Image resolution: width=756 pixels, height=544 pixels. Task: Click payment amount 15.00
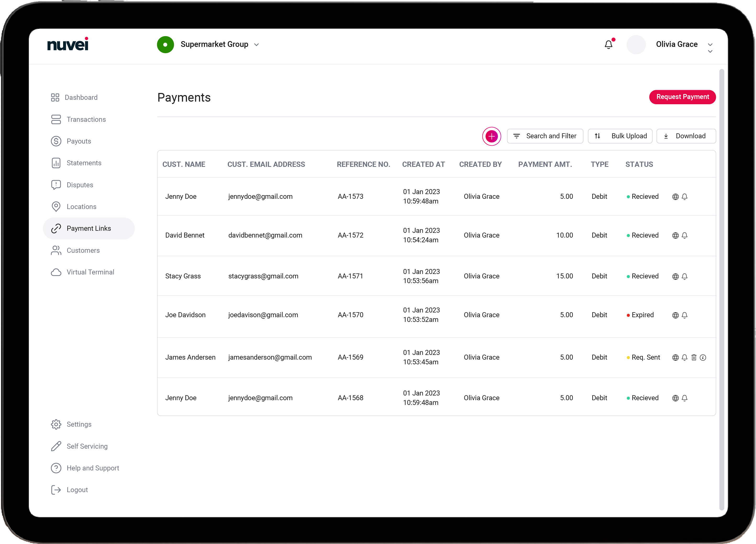[565, 277]
